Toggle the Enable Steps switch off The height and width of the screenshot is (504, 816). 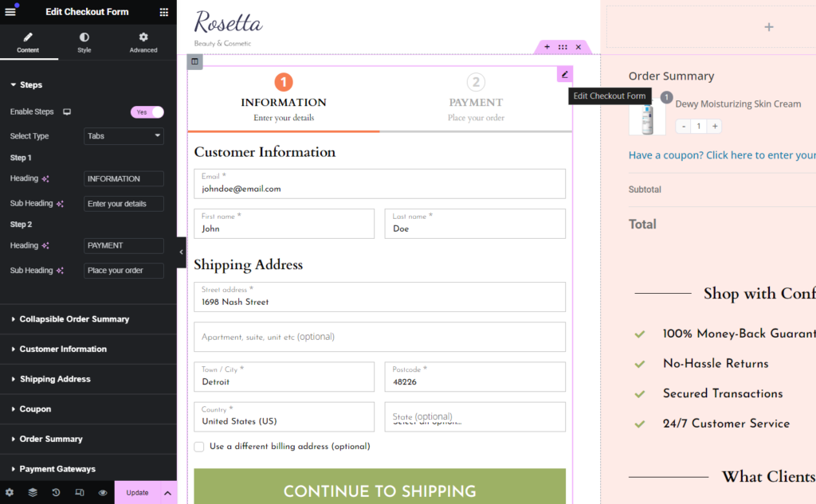point(147,111)
